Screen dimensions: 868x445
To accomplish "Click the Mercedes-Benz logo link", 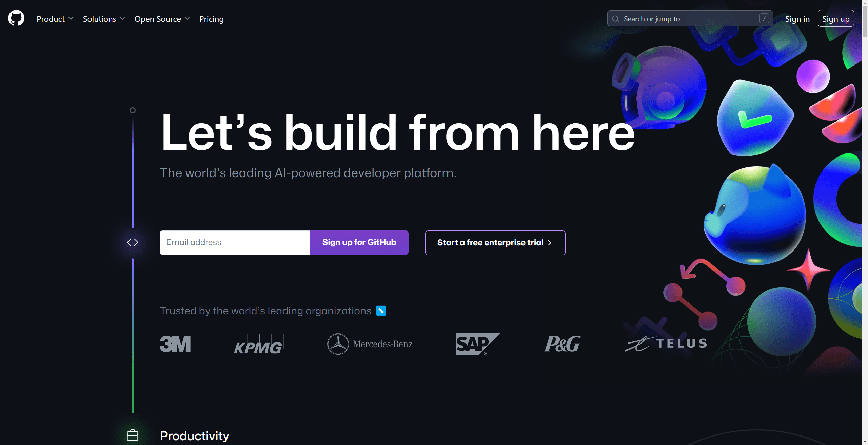I will click(x=370, y=344).
